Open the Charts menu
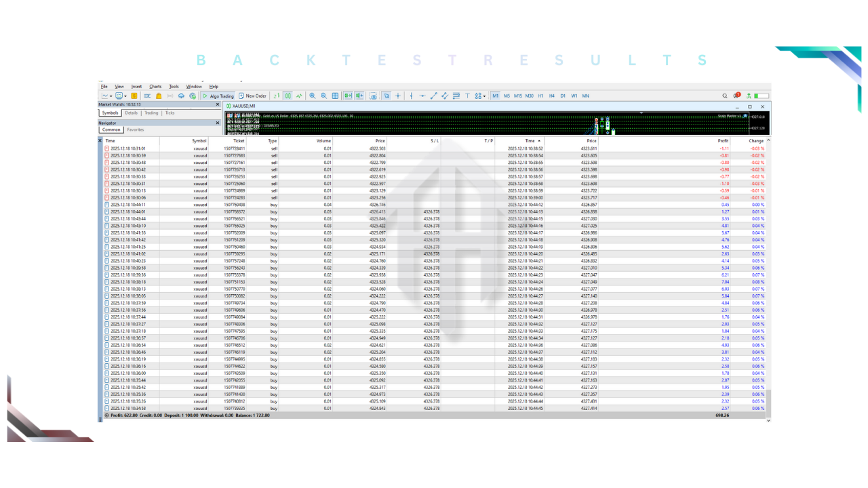 [155, 87]
